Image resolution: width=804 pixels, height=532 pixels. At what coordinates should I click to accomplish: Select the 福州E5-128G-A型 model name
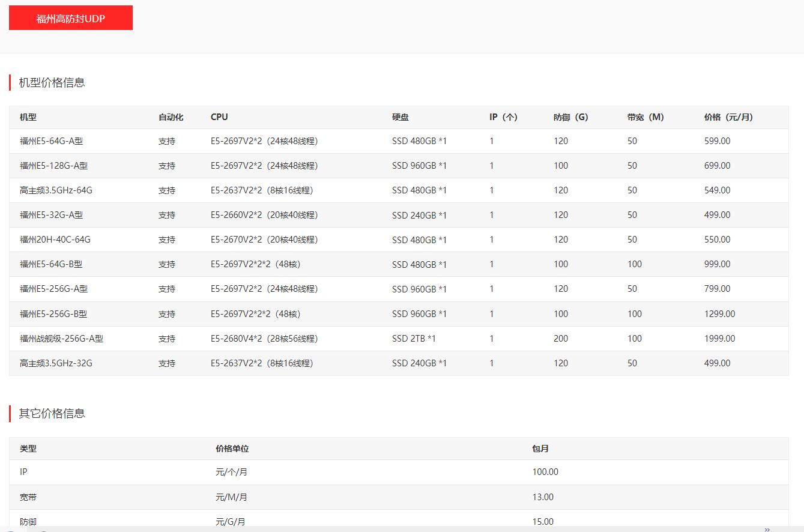click(x=53, y=166)
